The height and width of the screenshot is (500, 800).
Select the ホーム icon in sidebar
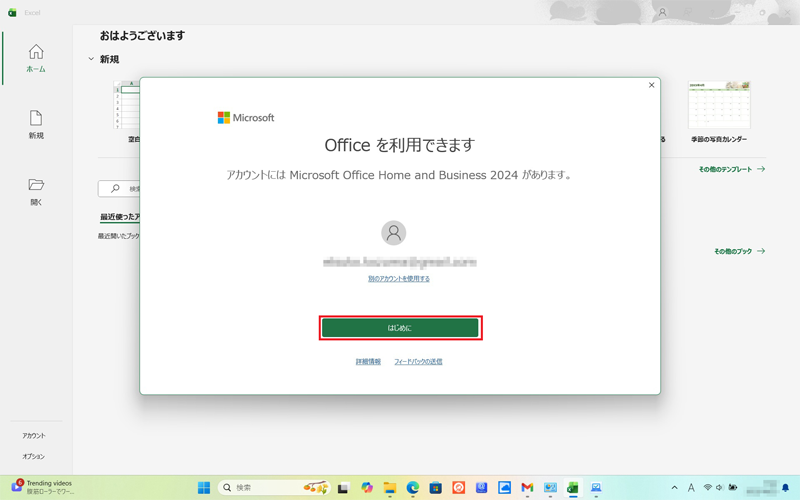(36, 58)
